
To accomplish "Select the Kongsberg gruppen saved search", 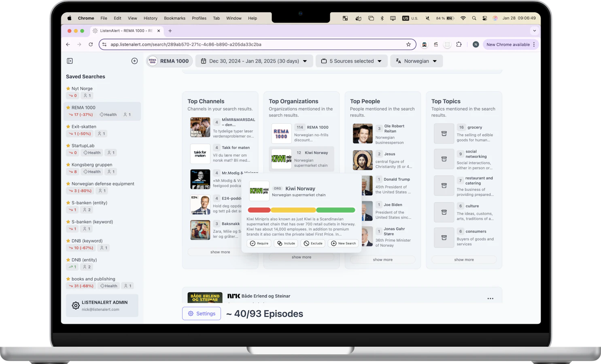I will coord(102,168).
